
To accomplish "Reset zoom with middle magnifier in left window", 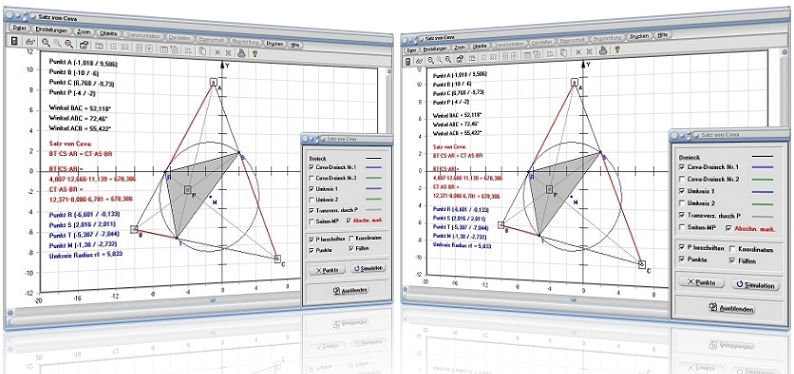I will [57, 44].
